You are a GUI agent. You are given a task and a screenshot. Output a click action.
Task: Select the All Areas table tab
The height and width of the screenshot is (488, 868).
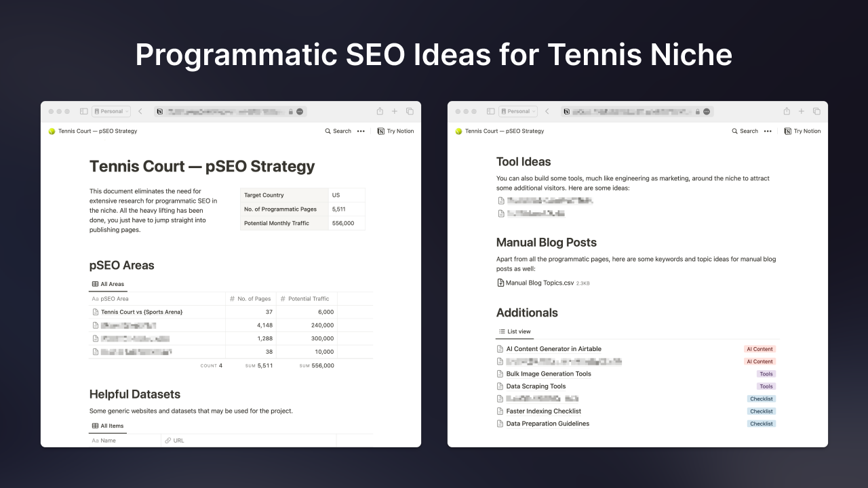(108, 284)
